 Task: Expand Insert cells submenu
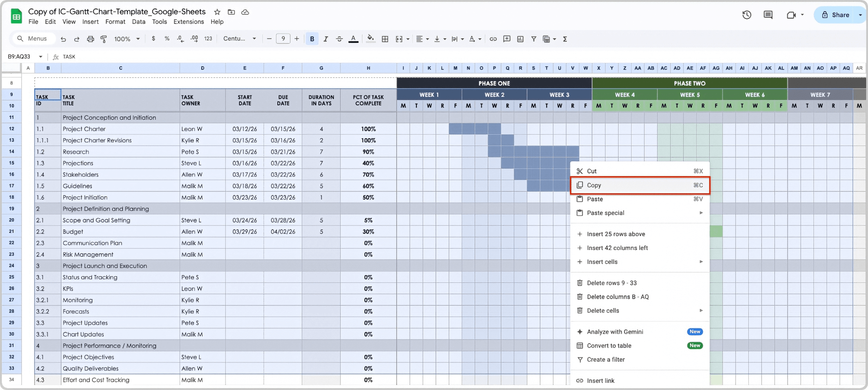point(640,262)
